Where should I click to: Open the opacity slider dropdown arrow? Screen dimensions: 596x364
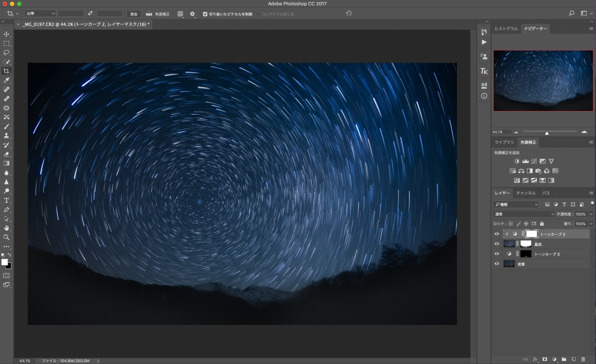pos(591,215)
